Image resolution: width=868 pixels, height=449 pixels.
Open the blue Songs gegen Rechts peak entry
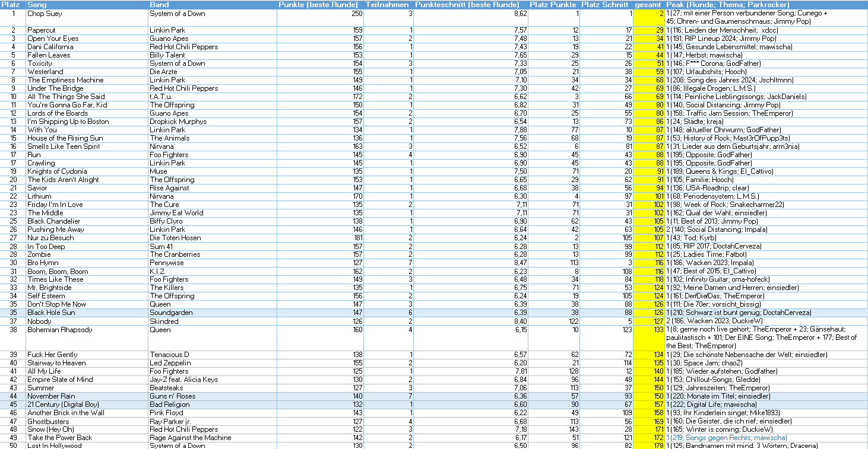[727, 438]
